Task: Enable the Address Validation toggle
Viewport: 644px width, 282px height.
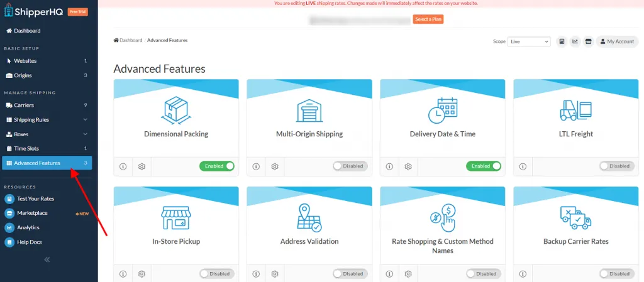Action: [350, 273]
